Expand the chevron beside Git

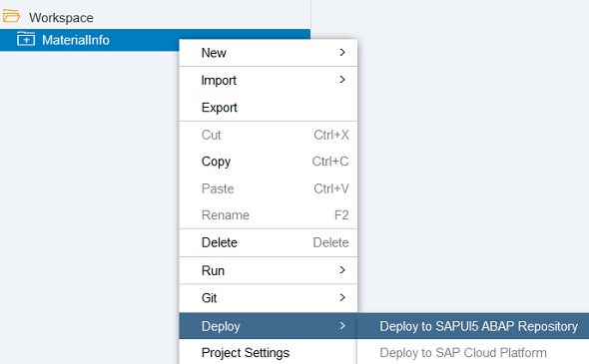[x=342, y=297]
